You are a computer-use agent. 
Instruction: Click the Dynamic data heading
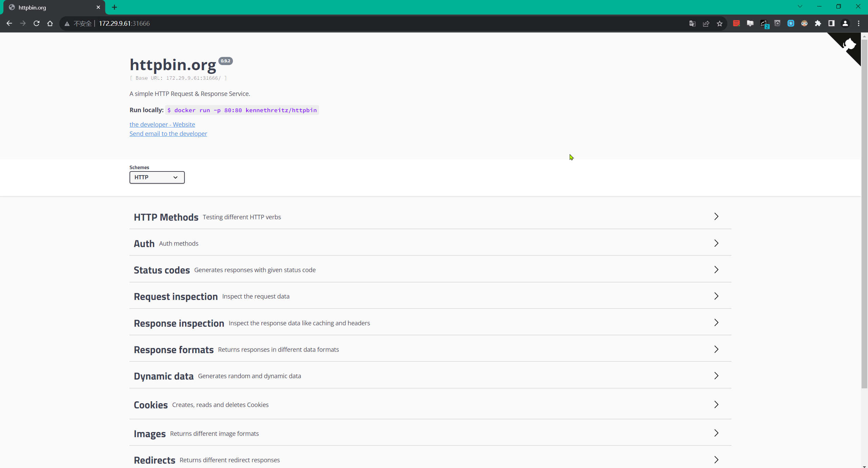(164, 376)
